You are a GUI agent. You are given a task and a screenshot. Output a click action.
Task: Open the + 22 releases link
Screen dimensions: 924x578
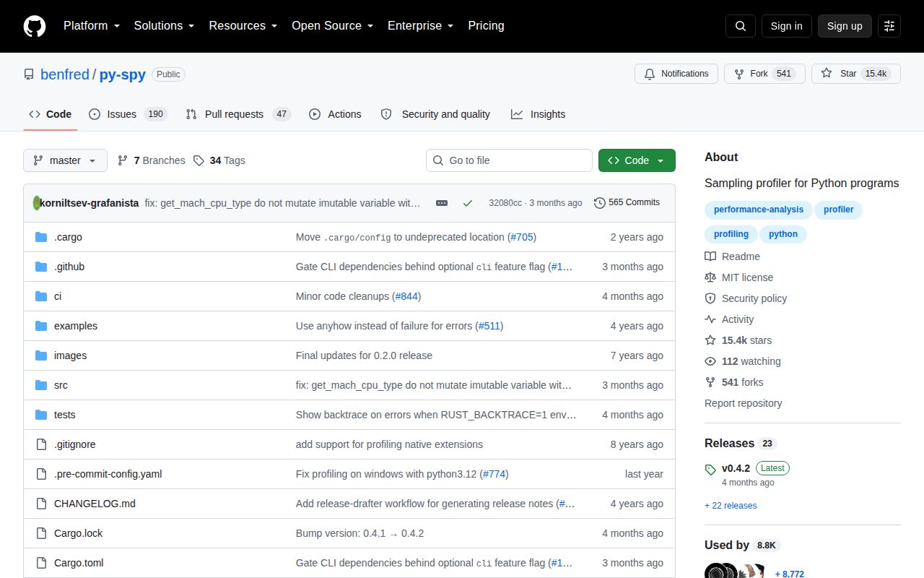731,506
